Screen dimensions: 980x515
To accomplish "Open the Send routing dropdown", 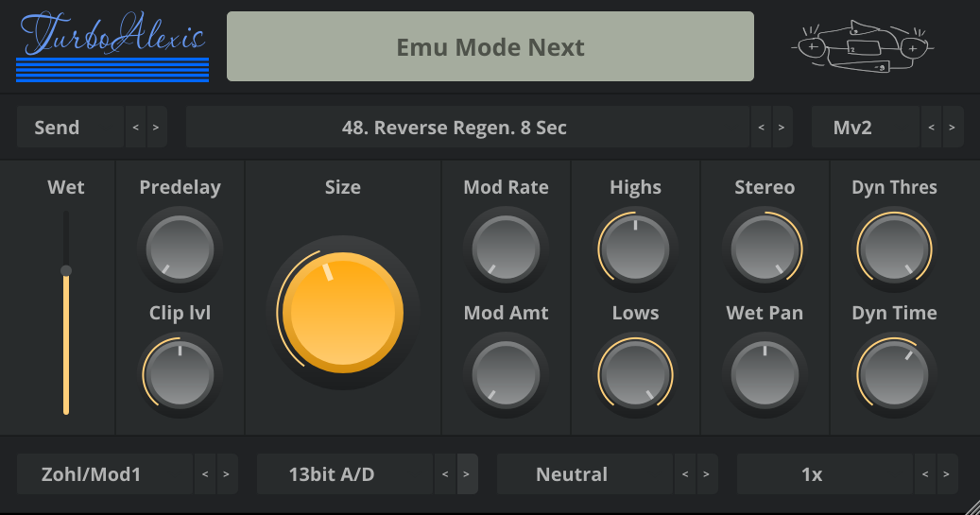I will [x=71, y=128].
